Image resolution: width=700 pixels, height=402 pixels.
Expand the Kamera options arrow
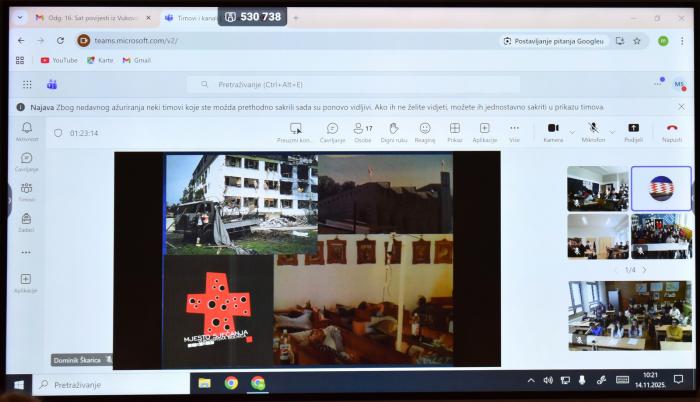click(572, 131)
